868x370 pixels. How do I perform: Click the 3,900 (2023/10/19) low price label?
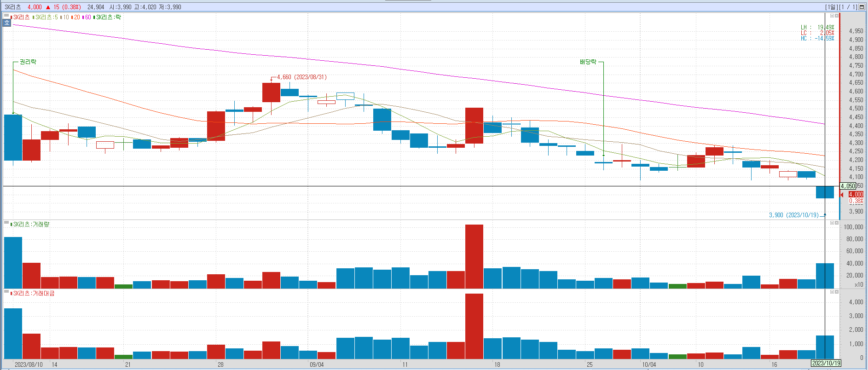pos(794,215)
